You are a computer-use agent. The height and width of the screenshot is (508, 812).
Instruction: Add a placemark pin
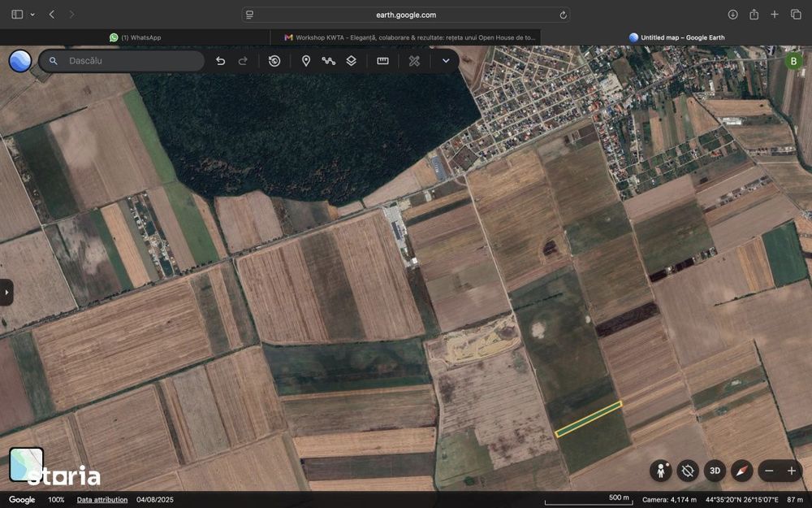click(x=306, y=61)
